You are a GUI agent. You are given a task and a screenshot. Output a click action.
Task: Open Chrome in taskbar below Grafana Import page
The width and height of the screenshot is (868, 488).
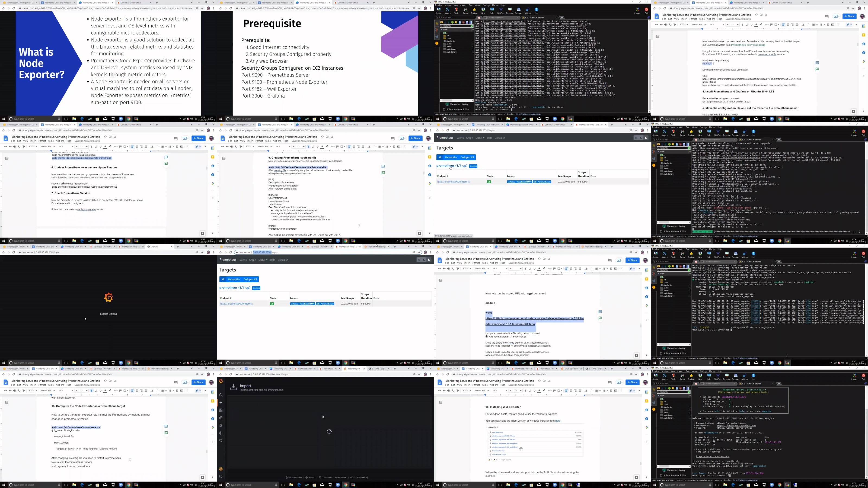(x=345, y=485)
